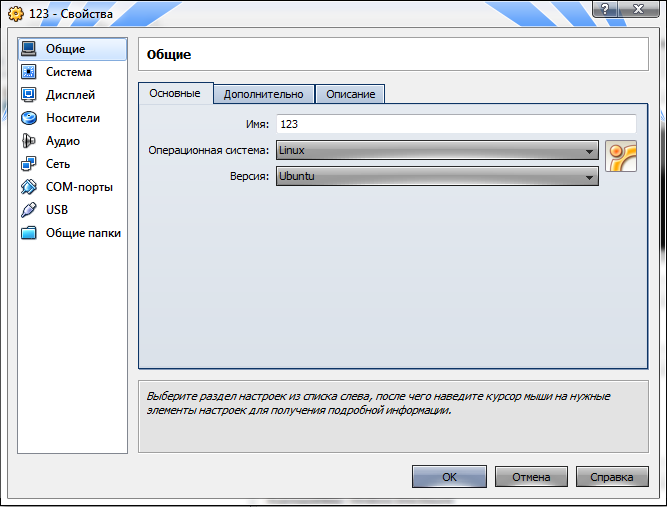Click the Имя input field containing 123

coord(456,124)
